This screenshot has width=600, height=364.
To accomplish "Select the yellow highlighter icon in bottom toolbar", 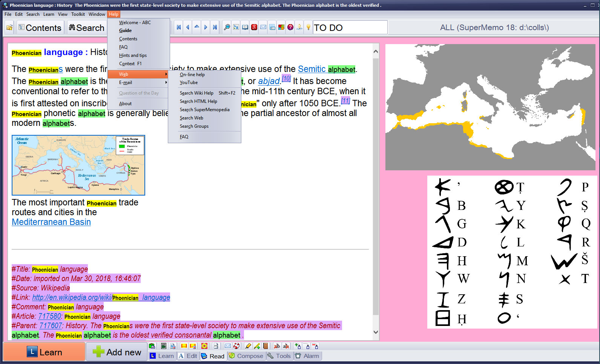I will (x=248, y=346).
